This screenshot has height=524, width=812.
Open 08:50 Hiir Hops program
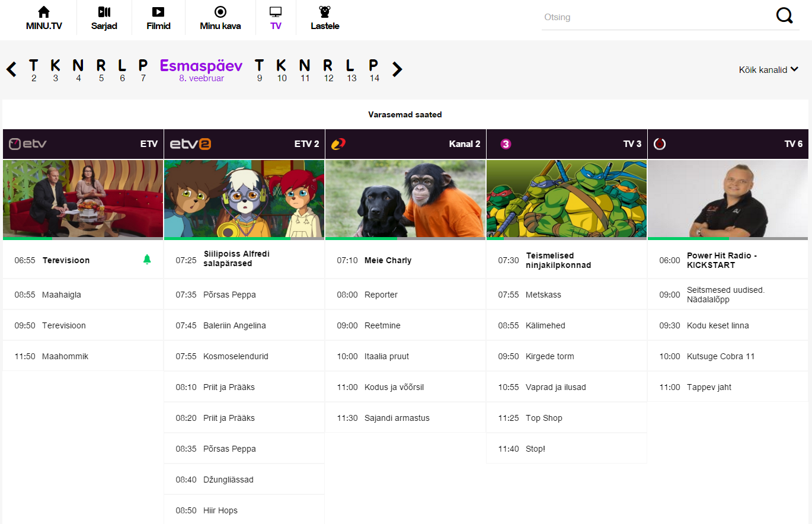[244, 510]
